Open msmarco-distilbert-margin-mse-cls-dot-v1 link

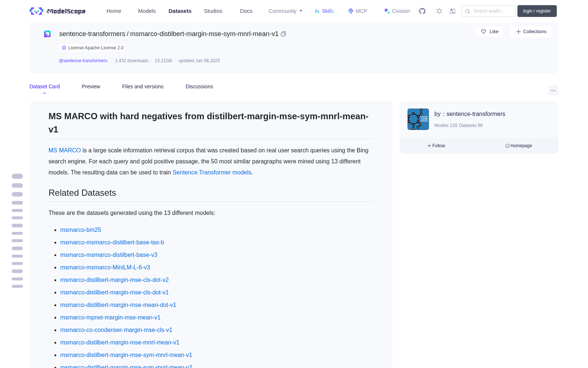click(x=114, y=292)
